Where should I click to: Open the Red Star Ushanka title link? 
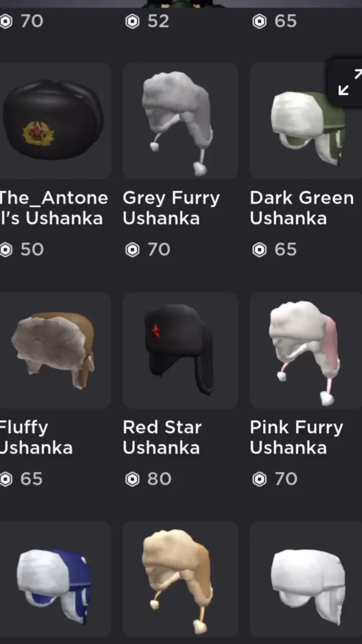(162, 438)
